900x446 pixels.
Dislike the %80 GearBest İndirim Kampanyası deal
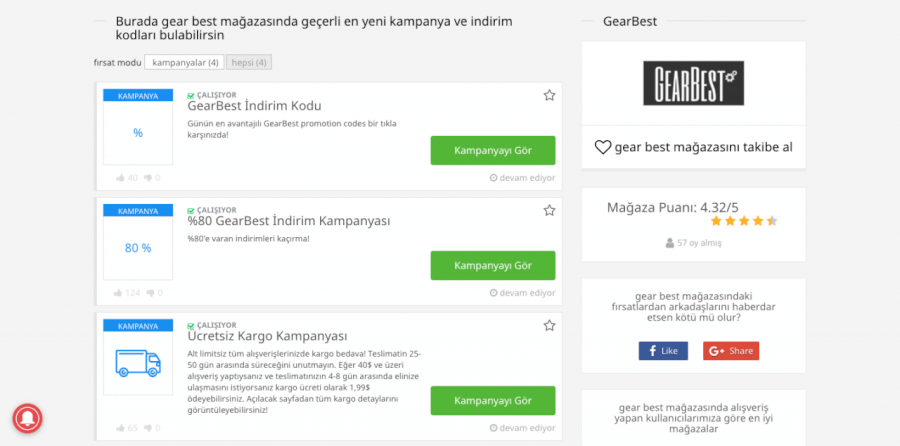[150, 293]
